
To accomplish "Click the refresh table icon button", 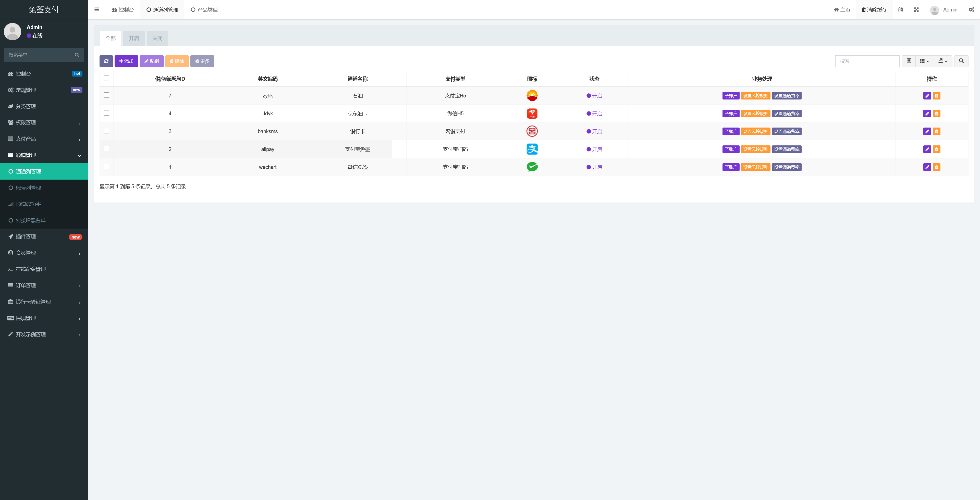I will (106, 61).
